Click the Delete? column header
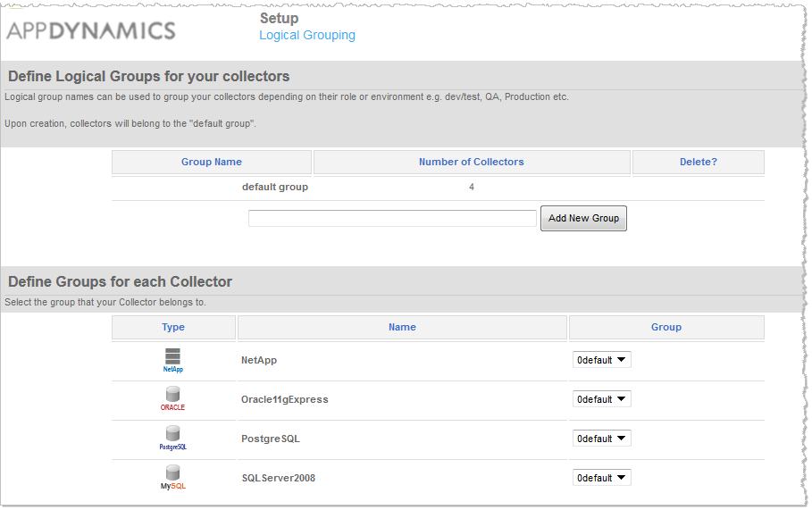812x510 pixels. pyautogui.click(x=698, y=162)
